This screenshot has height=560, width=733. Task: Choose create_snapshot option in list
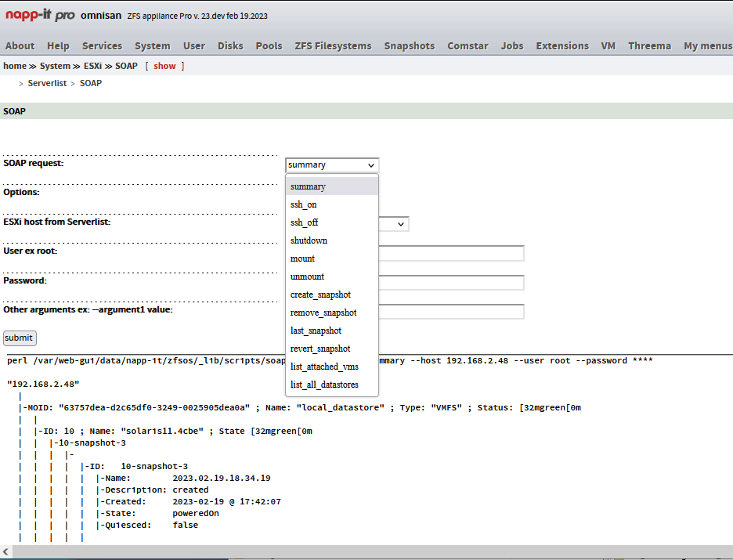point(320,294)
